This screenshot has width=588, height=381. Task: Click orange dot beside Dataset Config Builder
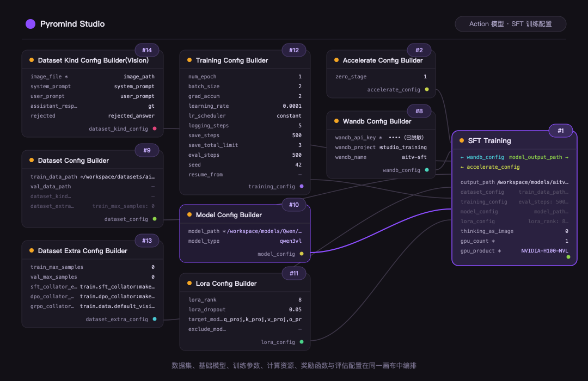[x=32, y=160]
